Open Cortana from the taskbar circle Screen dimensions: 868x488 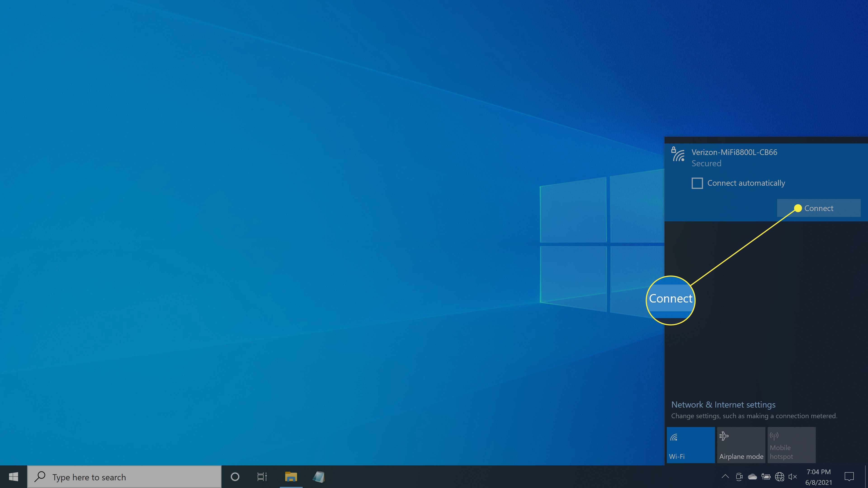click(235, 477)
